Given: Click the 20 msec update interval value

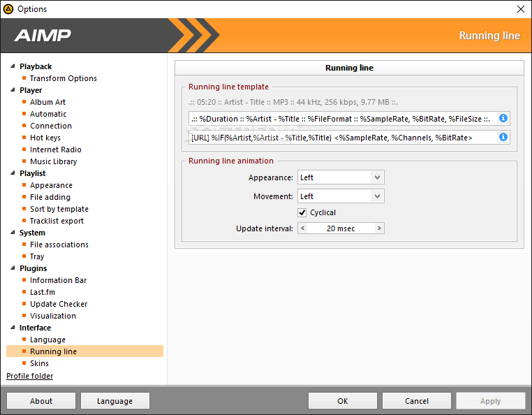Looking at the screenshot, I should coord(341,228).
